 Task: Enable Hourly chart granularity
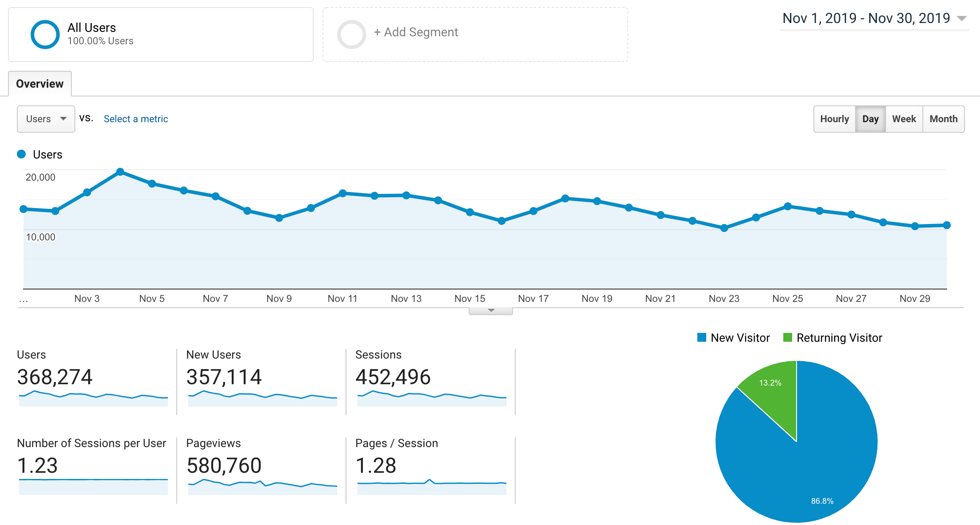(834, 119)
